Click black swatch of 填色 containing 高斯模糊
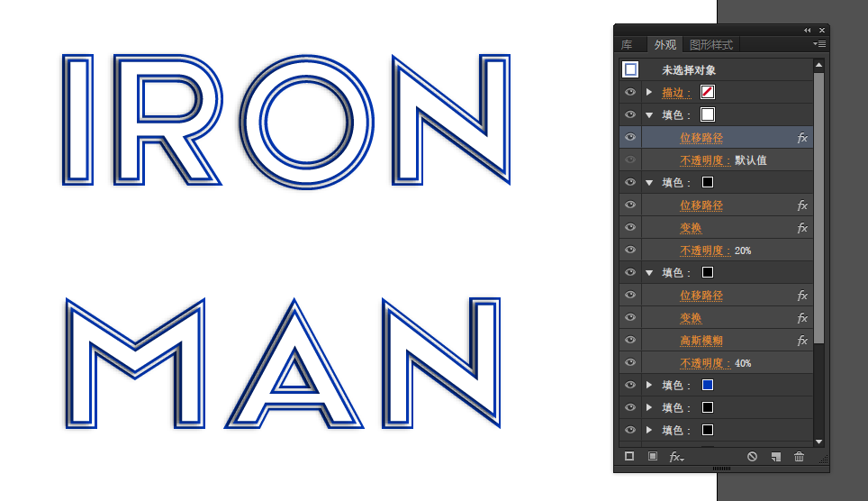Viewport: 868px width, 501px height. pos(708,272)
